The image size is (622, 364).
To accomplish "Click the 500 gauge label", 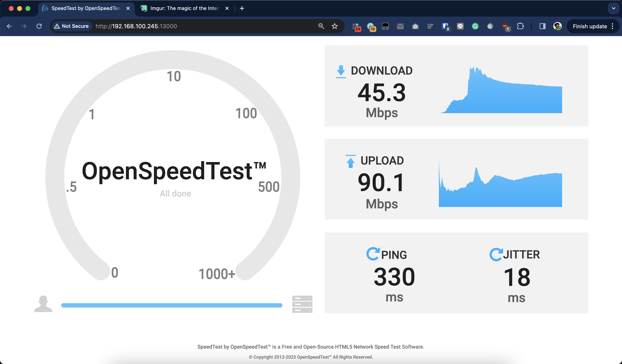I will (x=269, y=187).
